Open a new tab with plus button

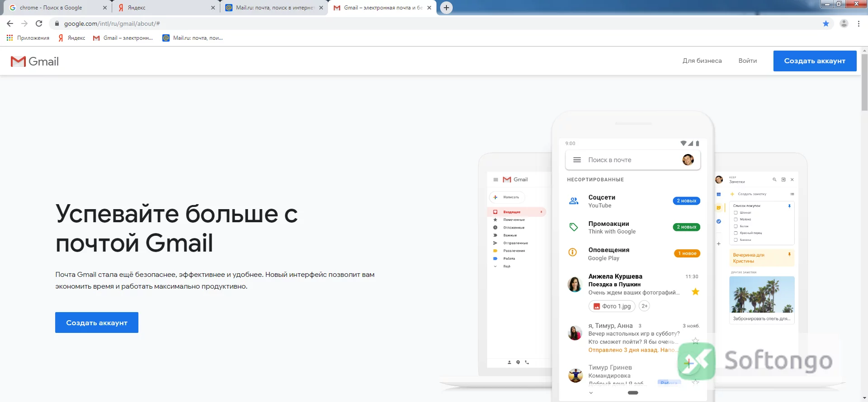point(446,8)
